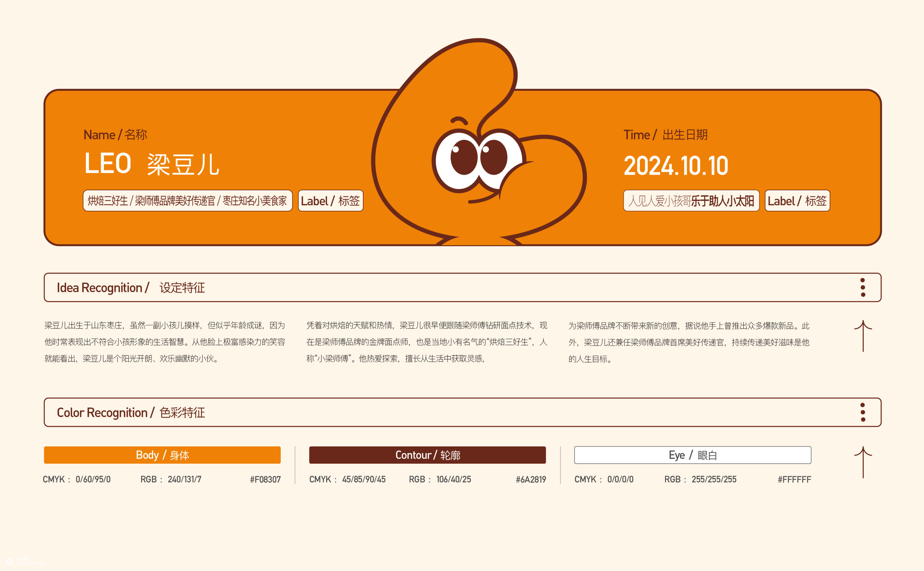924x571 pixels.
Task: Click RGB value 106/40/25
Action: point(453,479)
